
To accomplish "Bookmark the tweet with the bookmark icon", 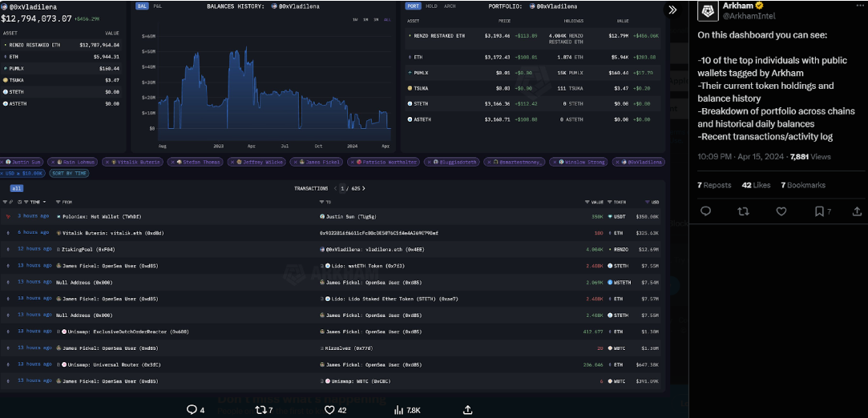I will [819, 211].
